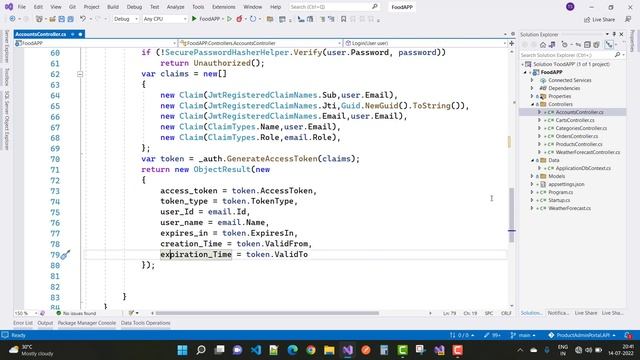
Task: Open the 150 % zoom level dropdown
Action: [x=26, y=313]
